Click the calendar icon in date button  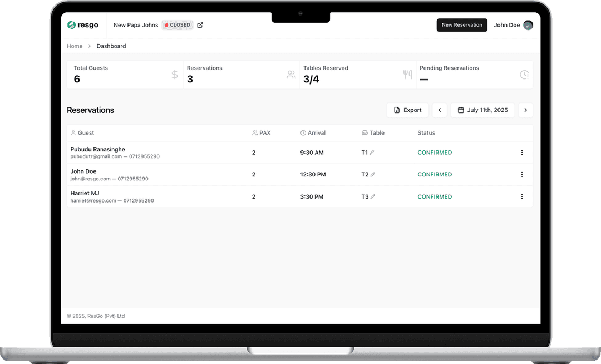point(461,110)
